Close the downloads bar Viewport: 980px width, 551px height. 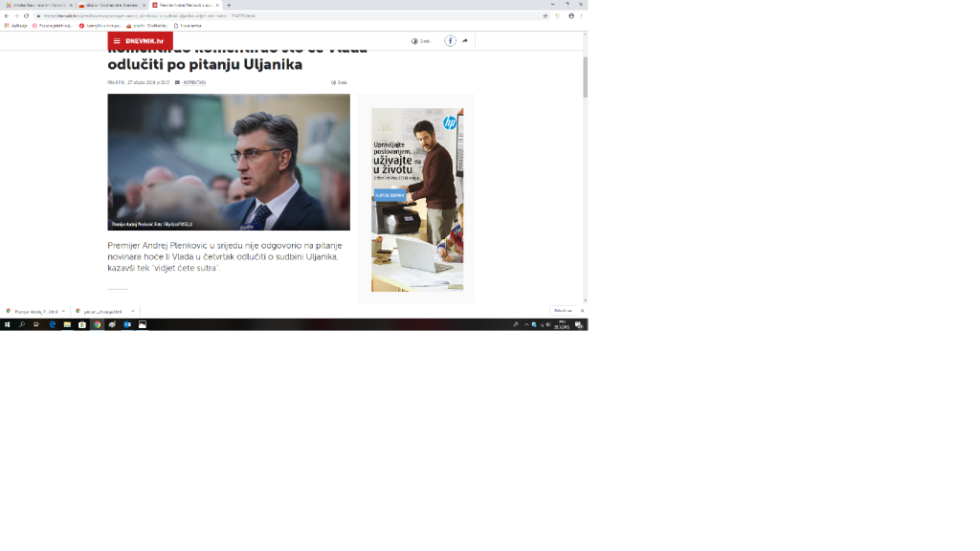point(583,311)
